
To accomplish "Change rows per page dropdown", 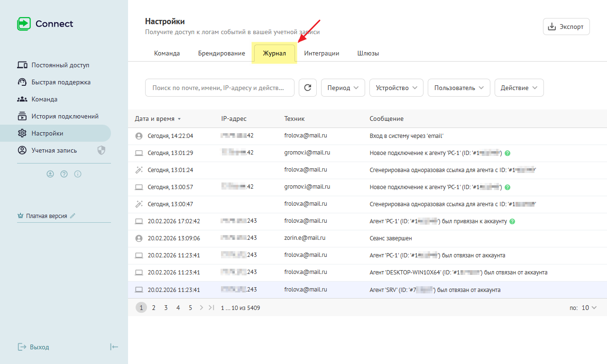I will click(589, 308).
